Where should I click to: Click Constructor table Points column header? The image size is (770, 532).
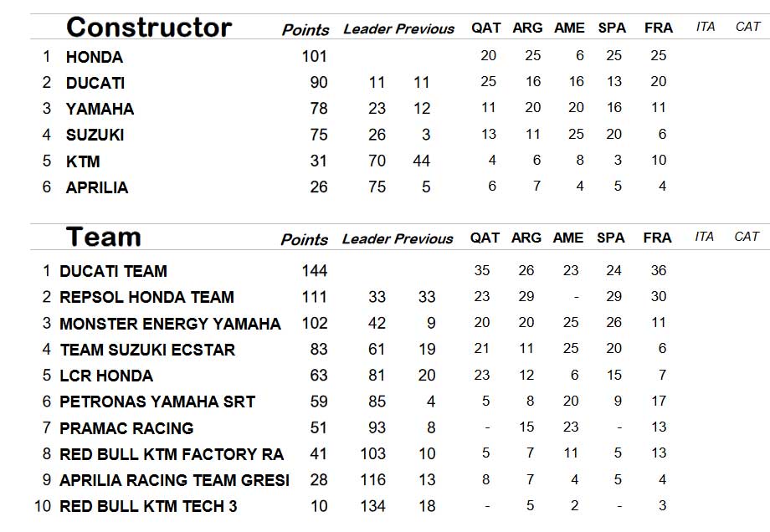pyautogui.click(x=305, y=30)
